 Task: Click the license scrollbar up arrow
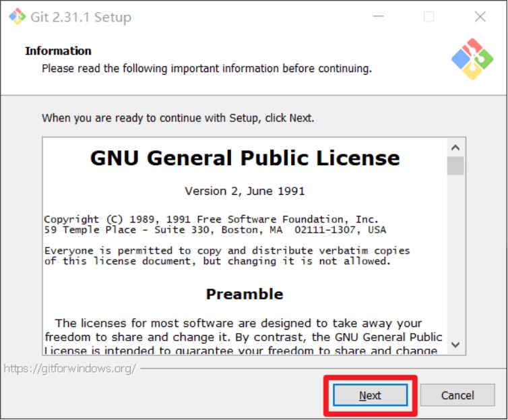(455, 148)
